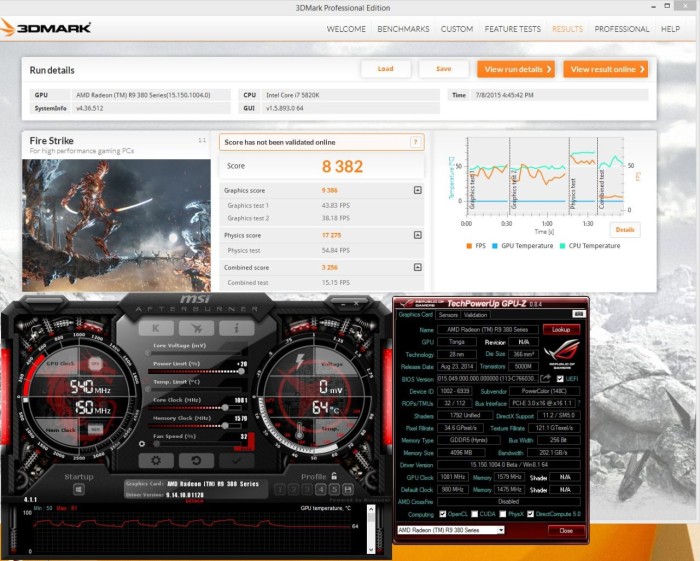
Task: Click the Close button in GPU-Z
Action: click(x=566, y=530)
